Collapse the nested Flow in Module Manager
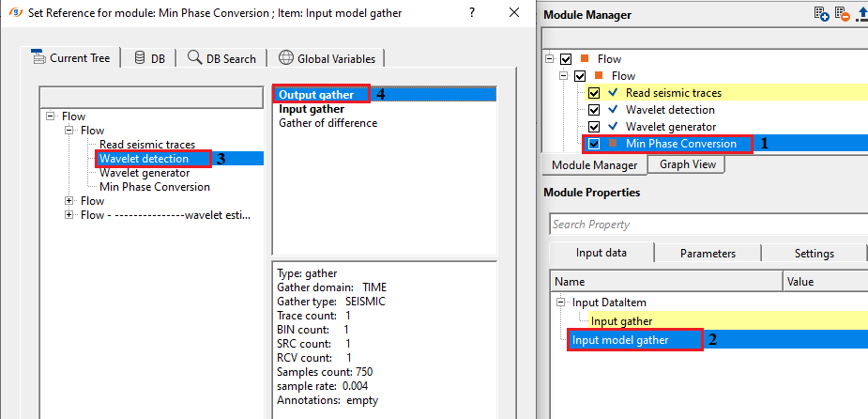Image resolution: width=868 pixels, height=419 pixels. 564,76
